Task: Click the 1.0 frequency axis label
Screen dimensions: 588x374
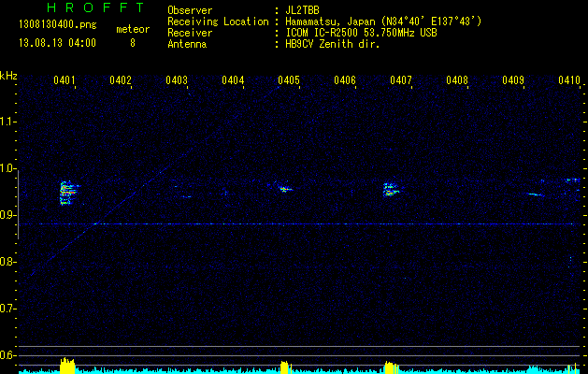Action: point(8,168)
